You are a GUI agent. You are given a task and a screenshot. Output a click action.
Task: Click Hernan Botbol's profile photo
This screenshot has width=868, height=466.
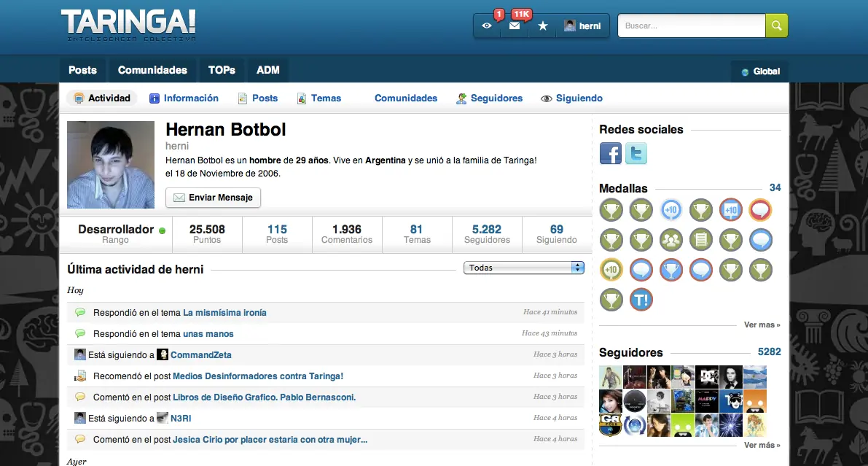coord(111,165)
